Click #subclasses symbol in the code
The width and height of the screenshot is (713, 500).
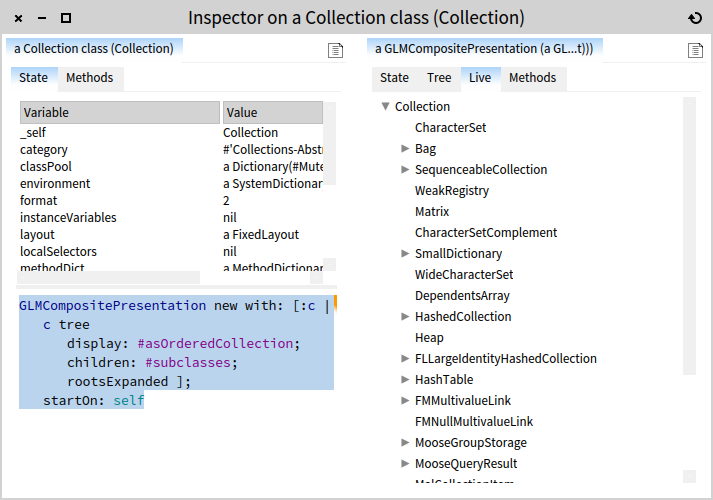[x=188, y=363]
